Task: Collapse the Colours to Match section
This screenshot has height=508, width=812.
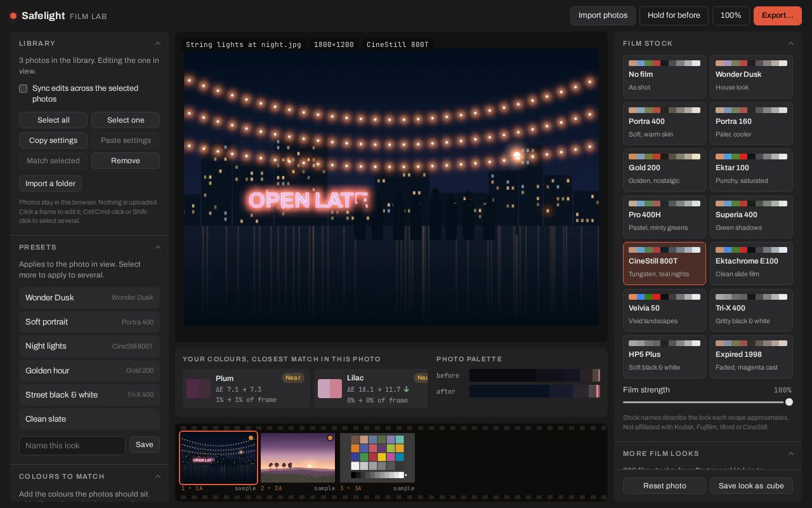Action: [157, 476]
